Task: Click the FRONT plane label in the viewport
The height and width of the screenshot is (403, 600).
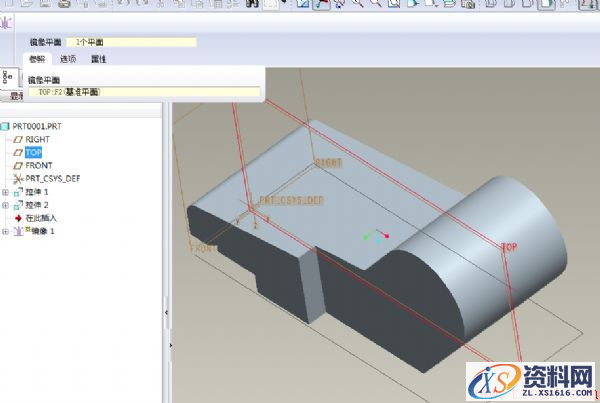Action: (x=201, y=248)
